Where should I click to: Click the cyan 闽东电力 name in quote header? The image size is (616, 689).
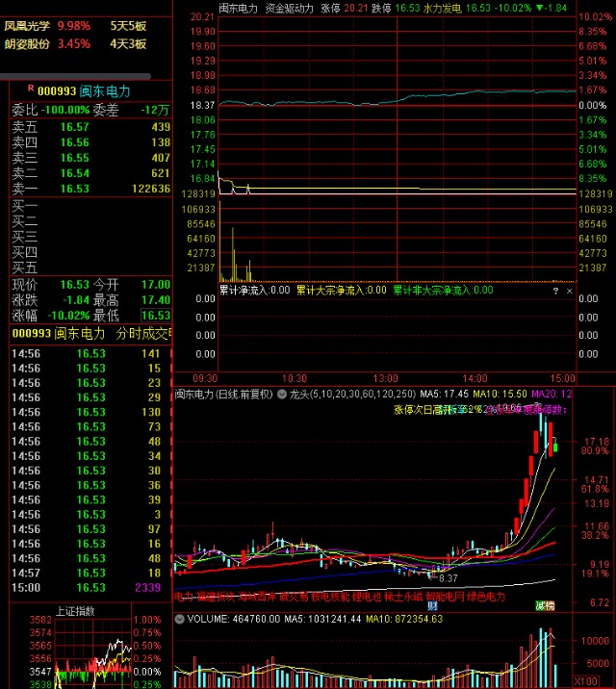coord(105,91)
